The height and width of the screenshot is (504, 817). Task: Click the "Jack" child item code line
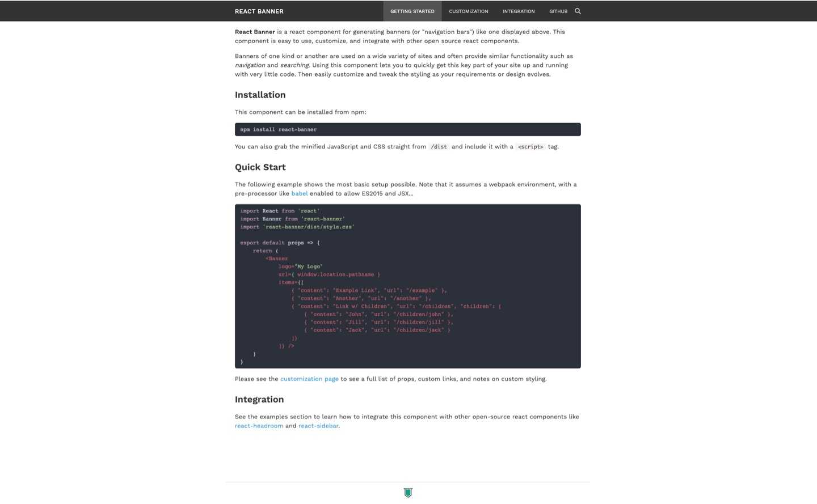(x=377, y=330)
